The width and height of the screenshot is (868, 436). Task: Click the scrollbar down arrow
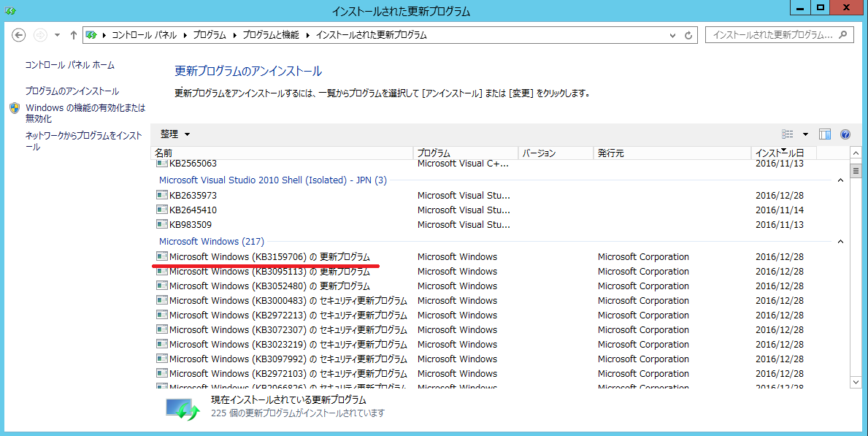click(x=856, y=382)
